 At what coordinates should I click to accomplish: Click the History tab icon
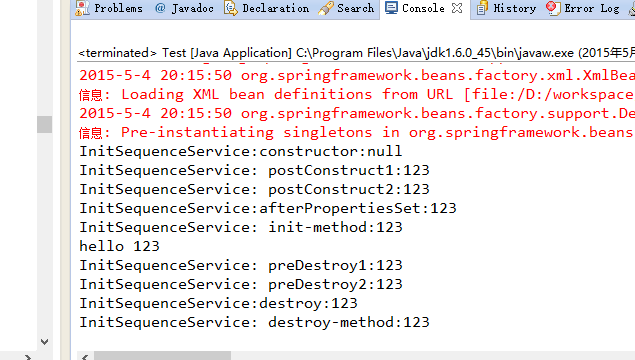point(482,8)
